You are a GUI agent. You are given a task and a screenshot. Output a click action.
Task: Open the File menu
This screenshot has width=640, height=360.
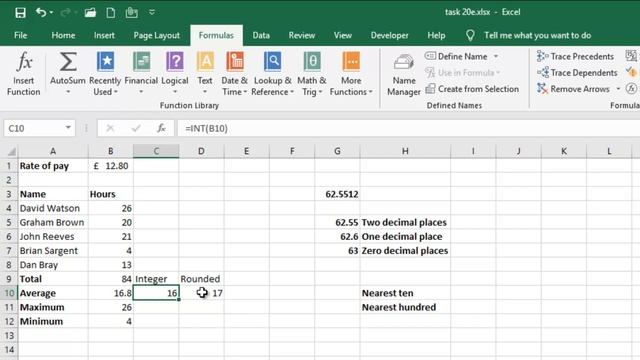point(20,36)
